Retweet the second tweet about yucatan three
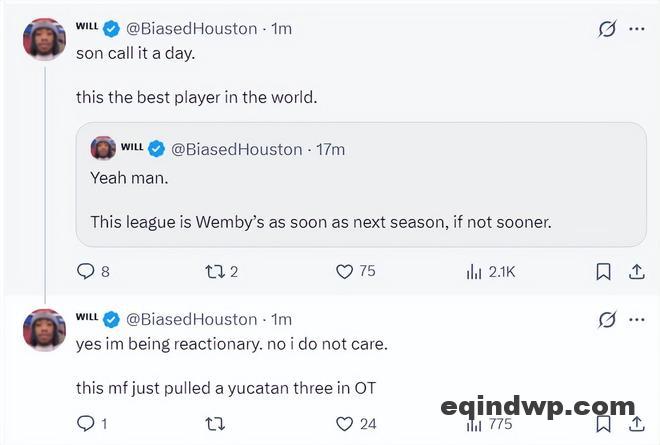The width and height of the screenshot is (660, 445). point(215,424)
